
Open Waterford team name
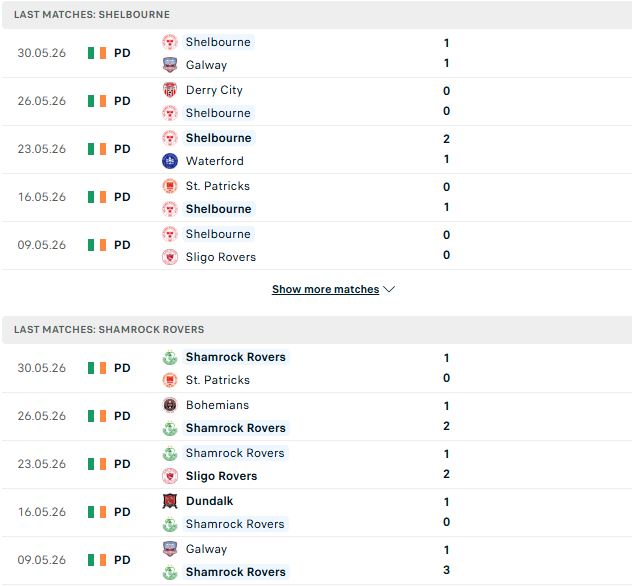point(214,161)
